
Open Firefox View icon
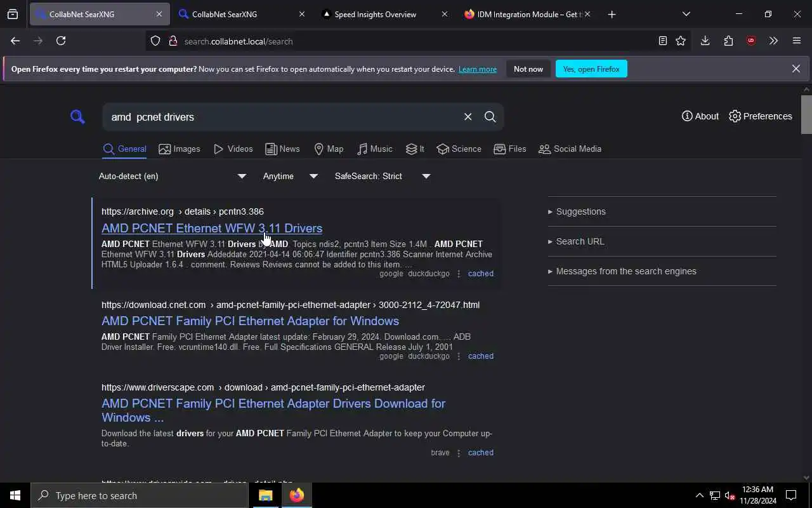tap(13, 14)
